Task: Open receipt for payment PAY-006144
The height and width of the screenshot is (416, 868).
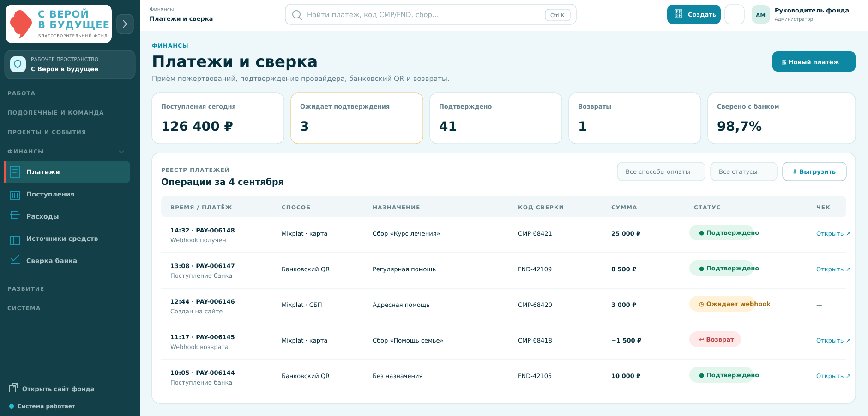Action: 833,376
